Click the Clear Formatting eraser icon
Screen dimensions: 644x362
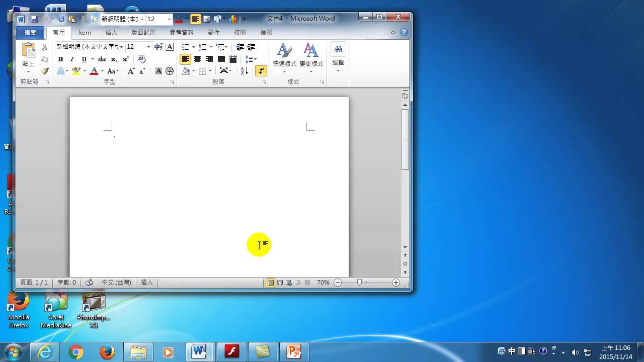point(142,59)
